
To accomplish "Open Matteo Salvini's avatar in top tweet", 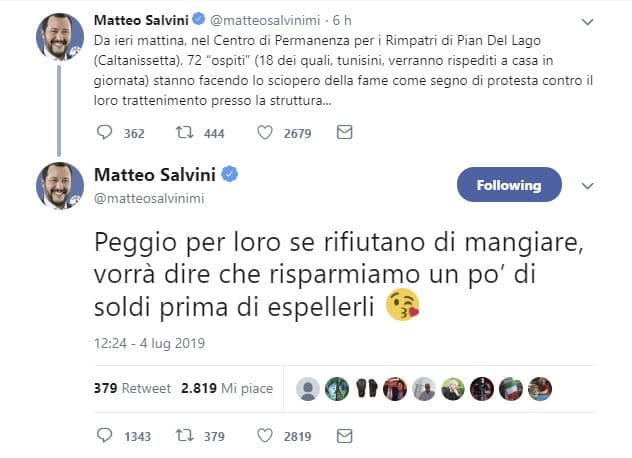I will click(59, 36).
